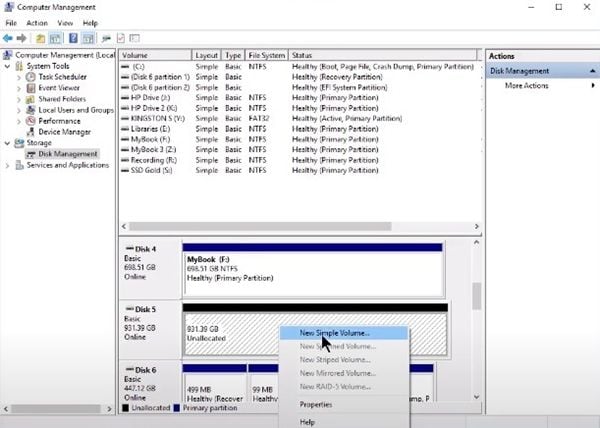Go back with the blue Back arrow

[x=8, y=38]
